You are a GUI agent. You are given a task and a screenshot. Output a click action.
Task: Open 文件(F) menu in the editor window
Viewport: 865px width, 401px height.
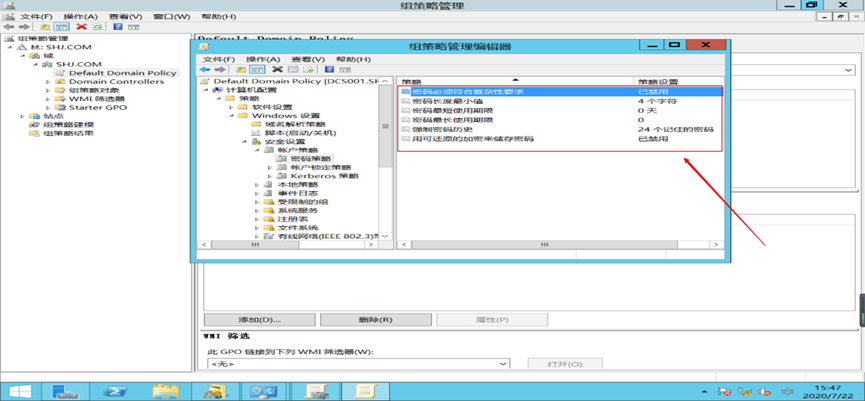click(x=219, y=59)
